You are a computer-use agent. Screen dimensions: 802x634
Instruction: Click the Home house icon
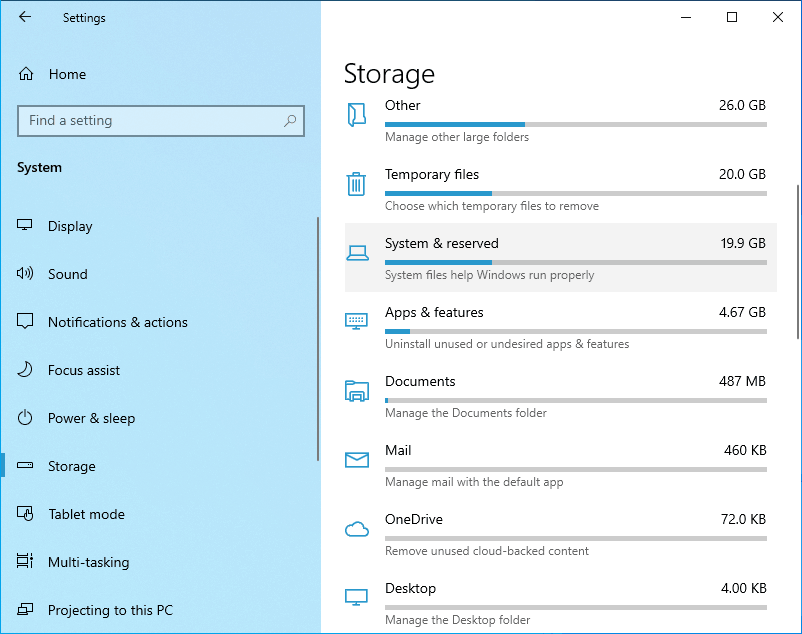coord(26,74)
